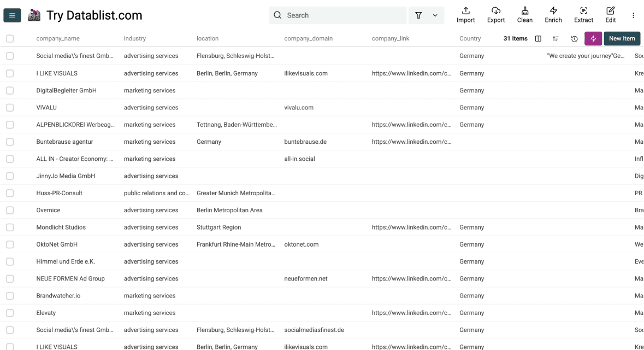The image size is (644, 350).
Task: Expand the filter dropdown chevron
Action: 435,15
